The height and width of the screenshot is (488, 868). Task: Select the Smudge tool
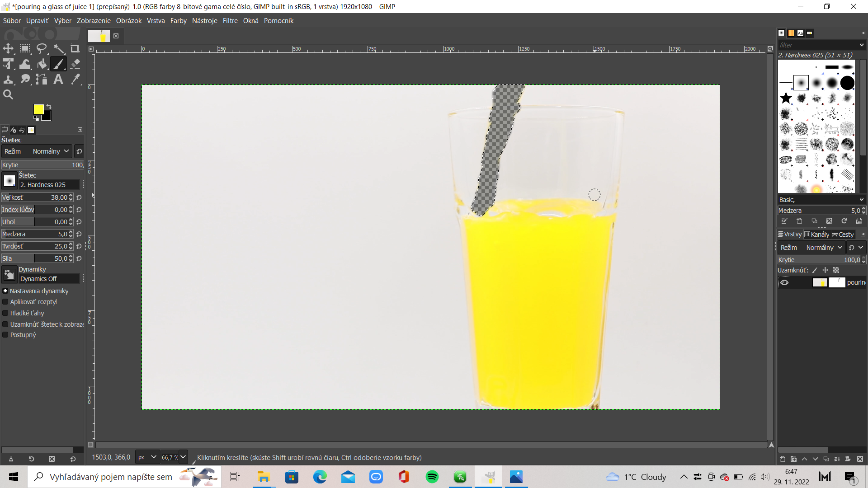(x=25, y=80)
